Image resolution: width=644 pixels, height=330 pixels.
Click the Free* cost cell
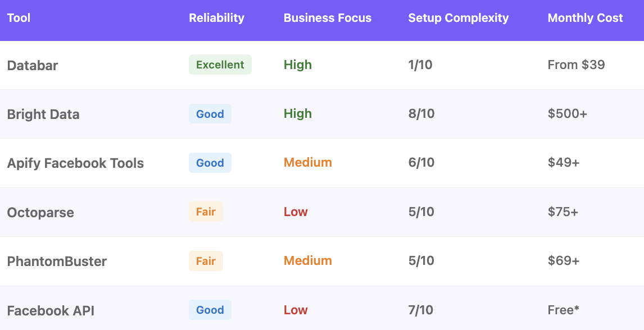click(x=564, y=310)
